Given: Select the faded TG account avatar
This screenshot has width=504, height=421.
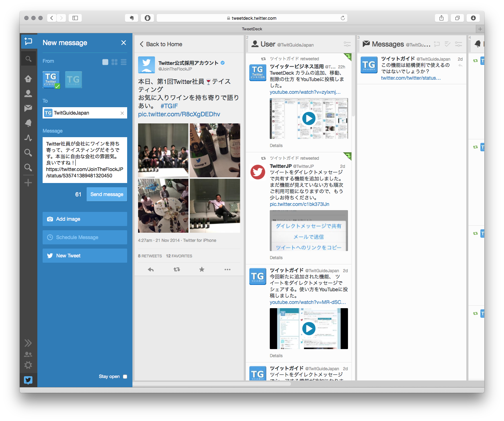Looking at the screenshot, I should point(74,80).
